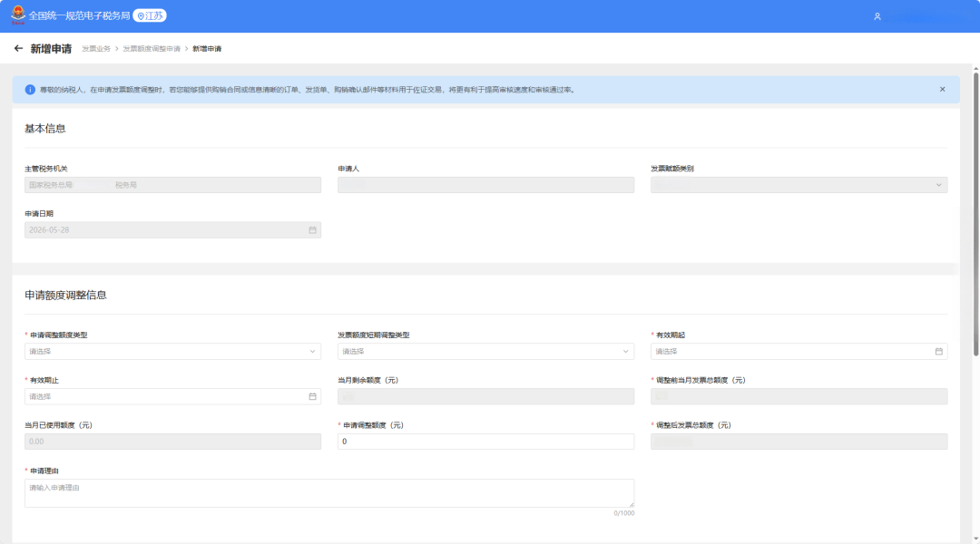Go to 发票额度调整申请 breadcrumb
The image size is (980, 544).
click(152, 49)
